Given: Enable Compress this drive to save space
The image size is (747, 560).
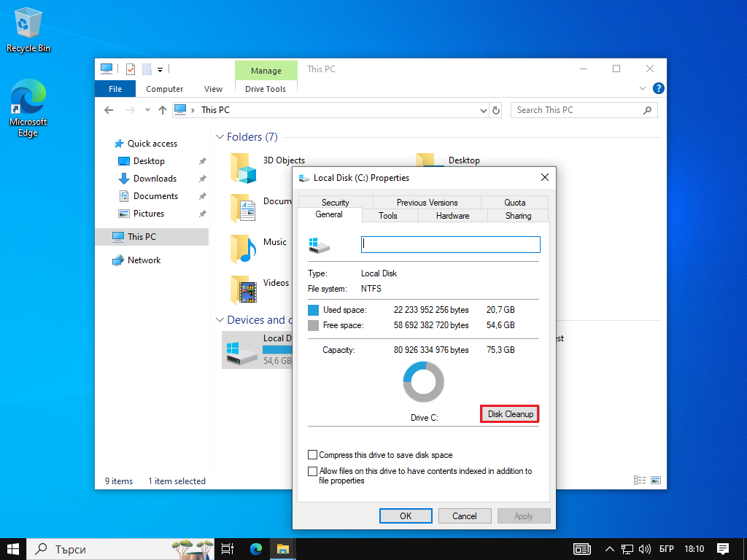Looking at the screenshot, I should [x=313, y=455].
